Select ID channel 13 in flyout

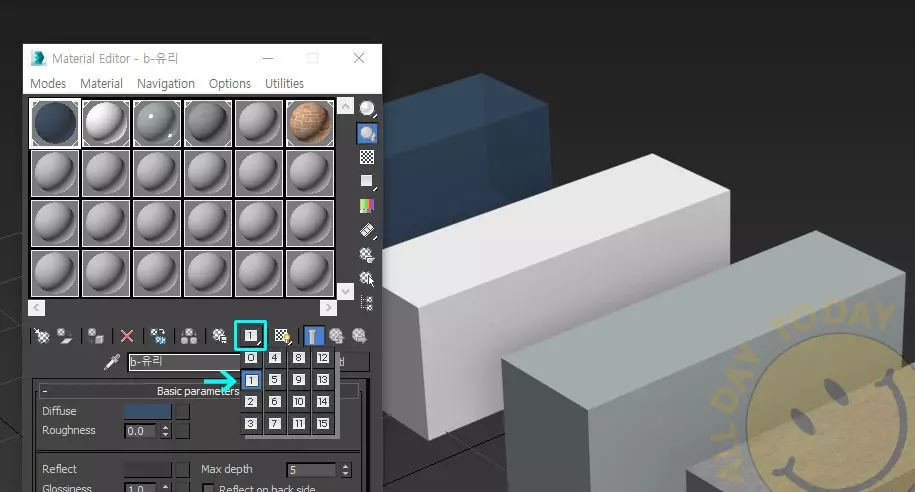pyautogui.click(x=323, y=380)
